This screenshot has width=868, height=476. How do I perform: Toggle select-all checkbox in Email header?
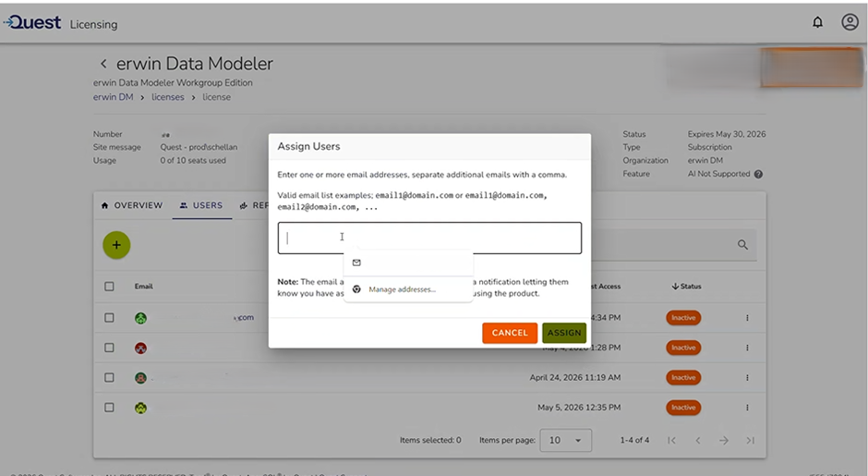(109, 287)
